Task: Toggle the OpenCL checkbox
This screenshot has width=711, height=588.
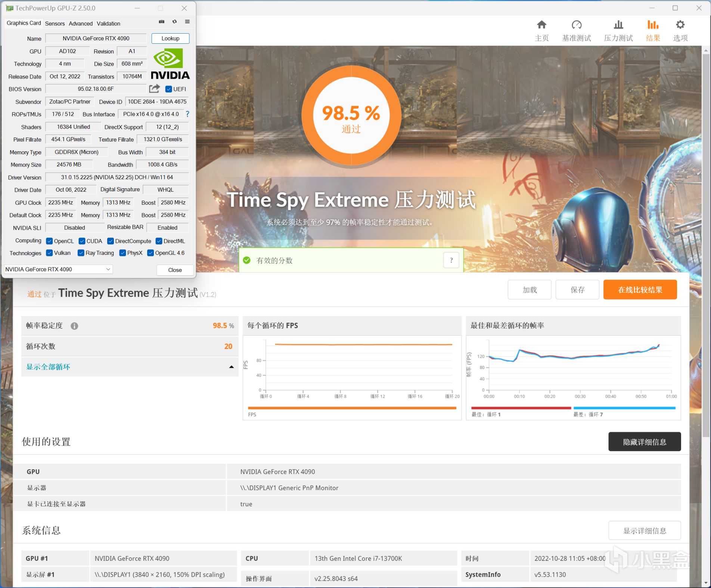Action: click(x=49, y=241)
